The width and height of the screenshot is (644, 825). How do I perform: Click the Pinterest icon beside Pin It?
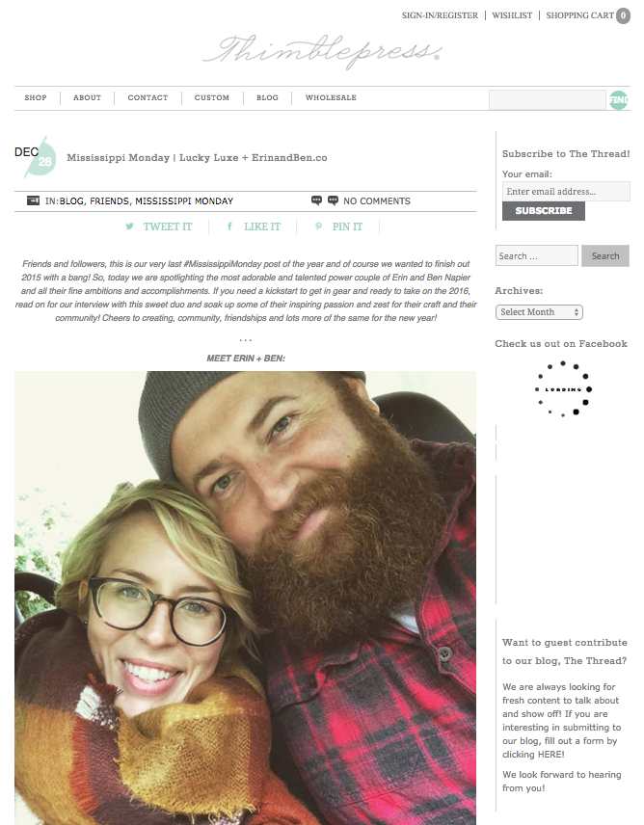click(318, 226)
